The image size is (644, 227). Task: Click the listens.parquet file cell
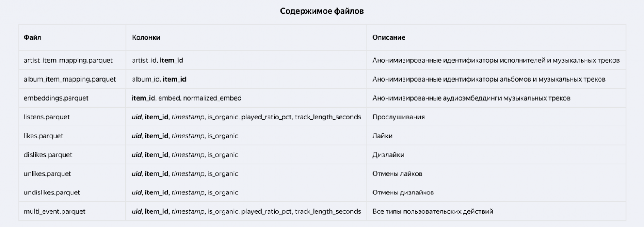[47, 117]
